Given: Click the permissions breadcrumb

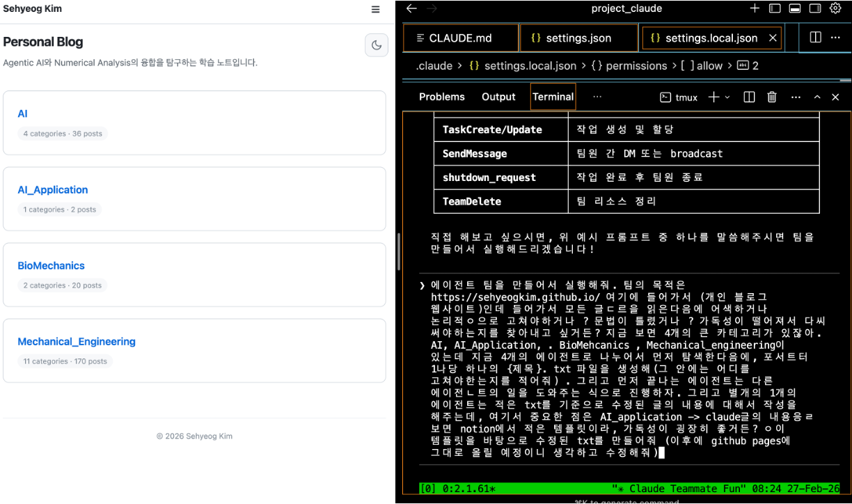Looking at the screenshot, I should pyautogui.click(x=629, y=65).
